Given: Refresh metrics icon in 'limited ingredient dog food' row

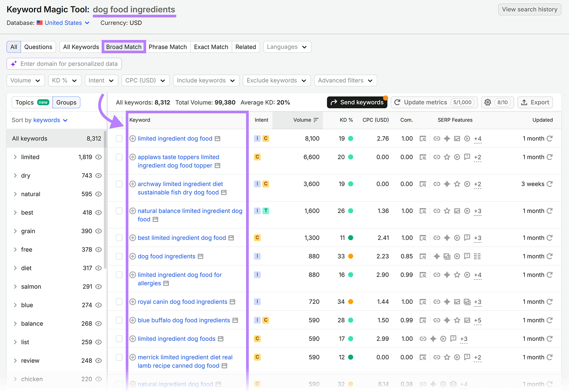Looking at the screenshot, I should [550, 138].
